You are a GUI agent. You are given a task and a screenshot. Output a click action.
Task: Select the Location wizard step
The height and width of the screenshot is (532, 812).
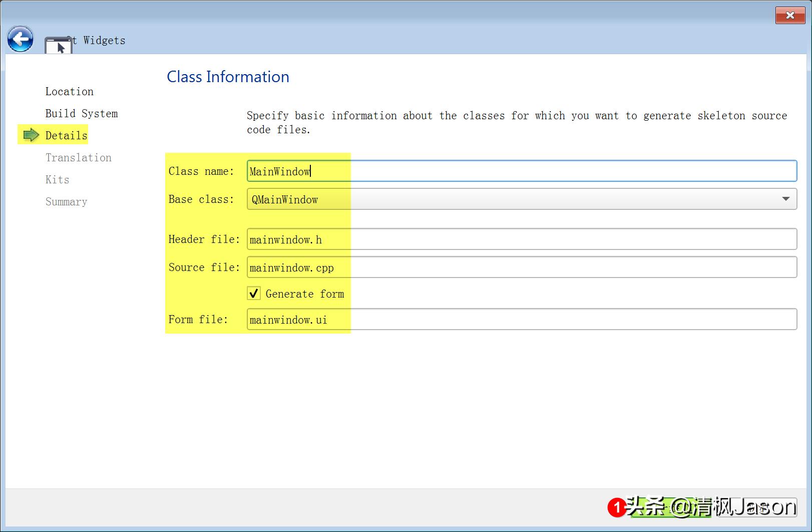tap(70, 91)
